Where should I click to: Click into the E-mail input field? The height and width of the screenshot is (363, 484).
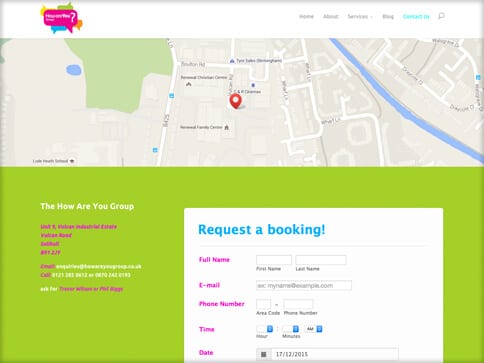point(304,285)
